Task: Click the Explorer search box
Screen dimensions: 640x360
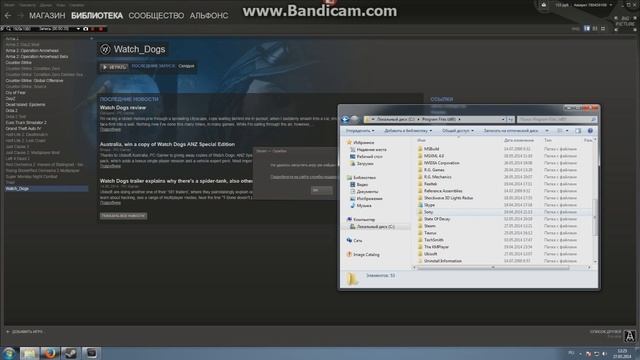Action: tap(557, 120)
